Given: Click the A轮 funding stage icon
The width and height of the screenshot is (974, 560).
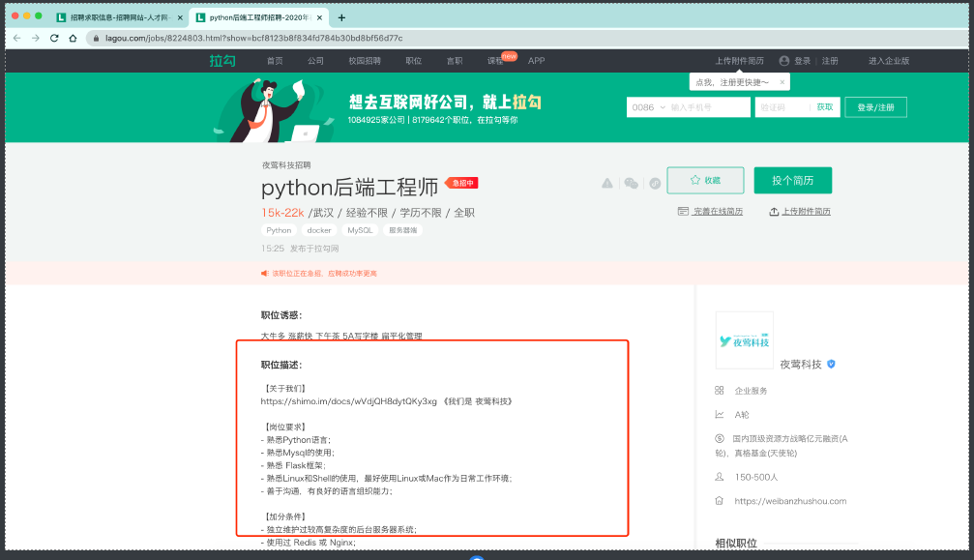Looking at the screenshot, I should [x=720, y=414].
